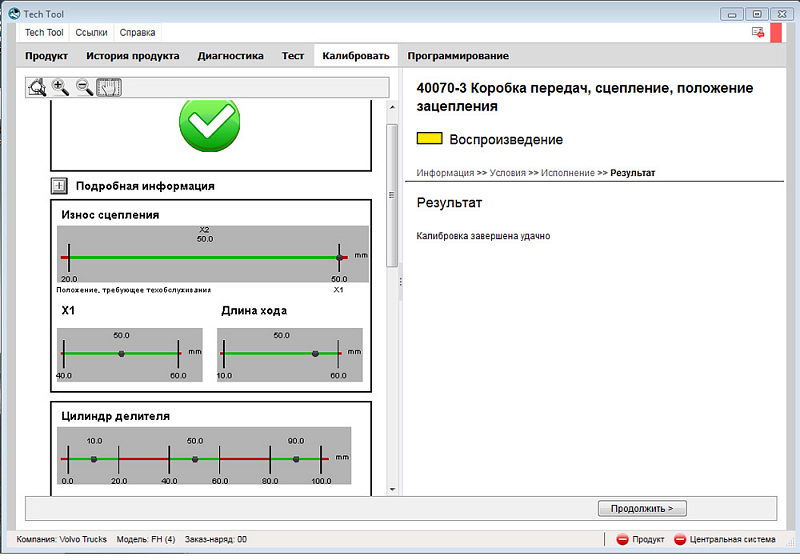Minimize the Tech Tool window
The width and height of the screenshot is (800, 560).
[x=732, y=14]
